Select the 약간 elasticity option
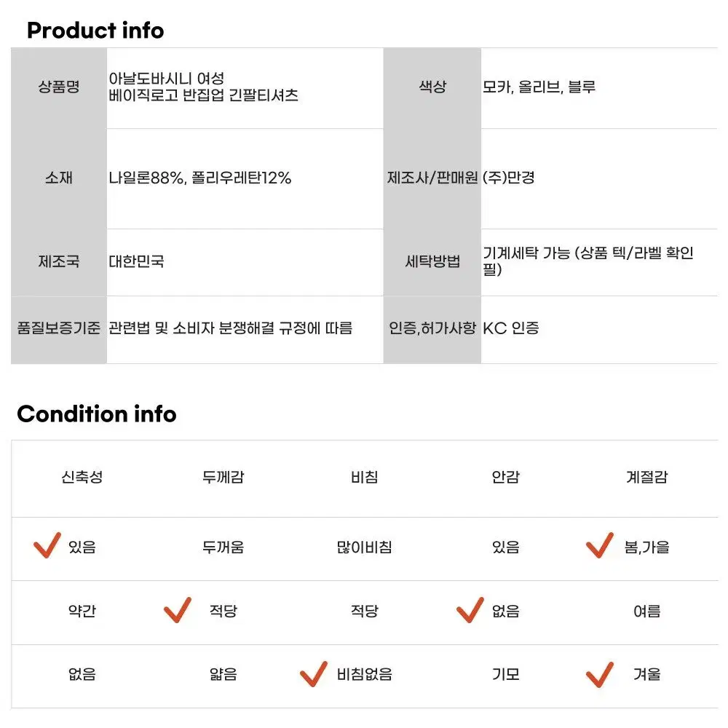The height and width of the screenshot is (728, 728). click(82, 611)
